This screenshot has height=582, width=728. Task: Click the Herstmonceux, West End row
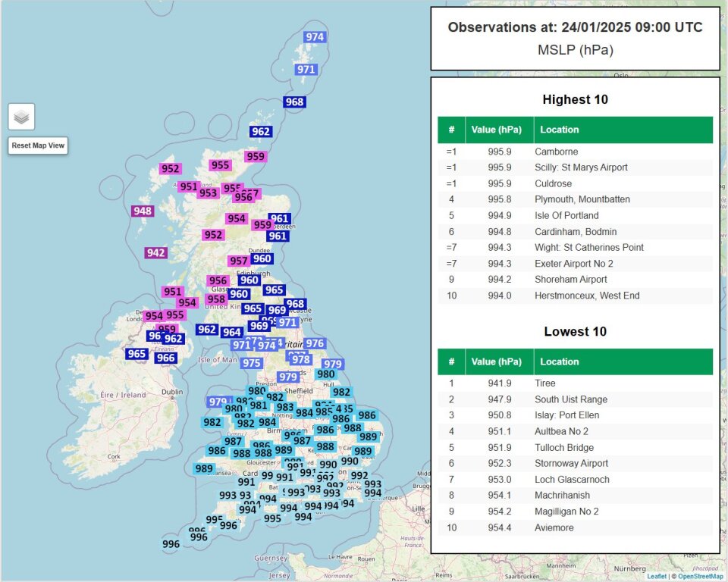click(x=575, y=296)
